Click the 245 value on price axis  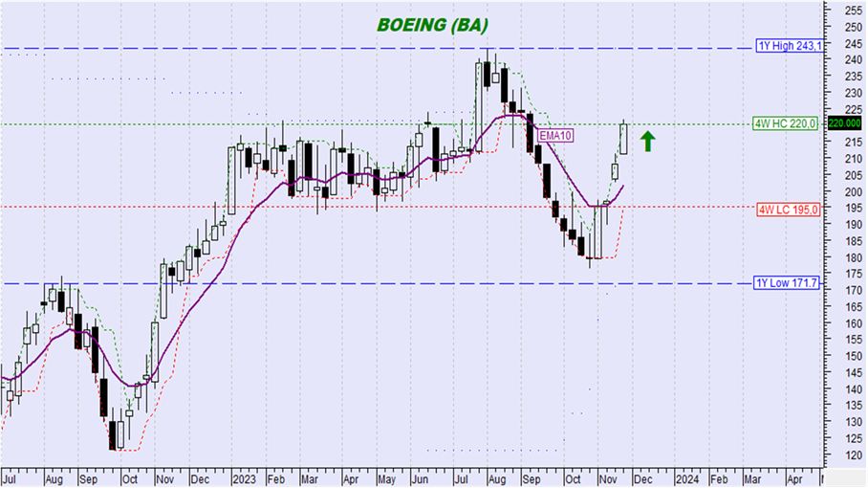click(x=853, y=43)
